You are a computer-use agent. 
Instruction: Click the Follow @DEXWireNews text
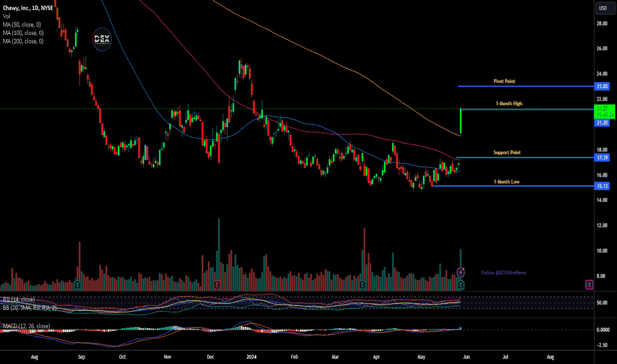tap(504, 273)
